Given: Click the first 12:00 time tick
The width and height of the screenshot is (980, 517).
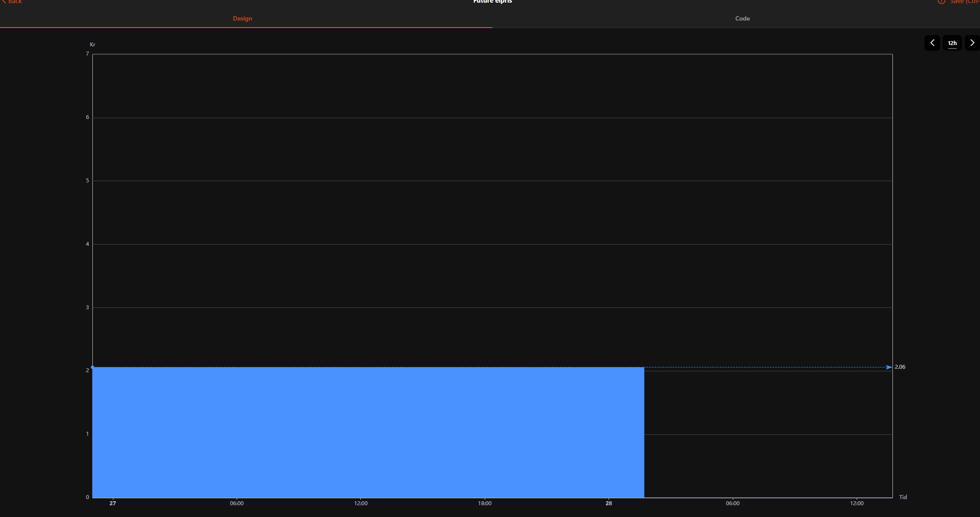Looking at the screenshot, I should pyautogui.click(x=360, y=503).
